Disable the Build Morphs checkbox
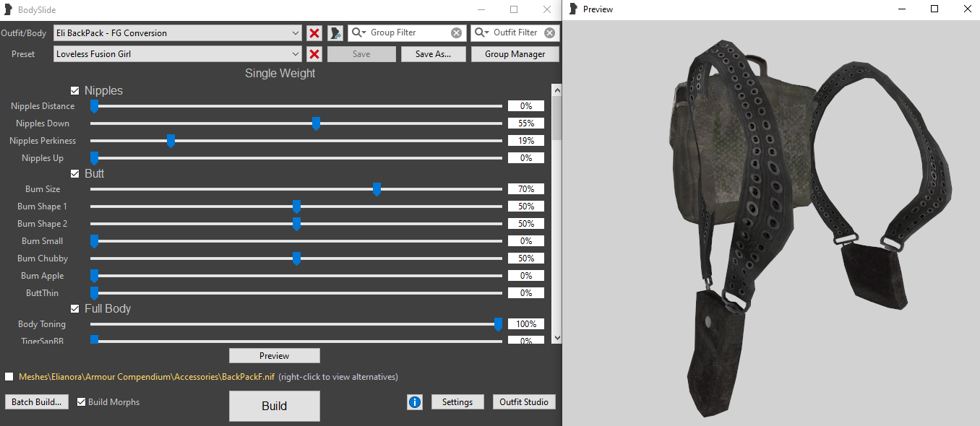Screen dimensions: 980x426 point(82,401)
